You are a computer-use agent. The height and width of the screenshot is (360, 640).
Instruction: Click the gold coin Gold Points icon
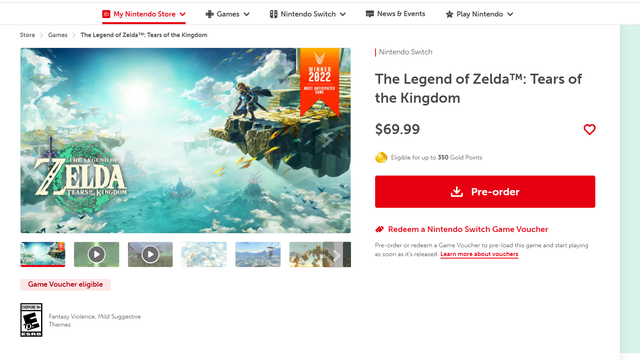tap(381, 158)
